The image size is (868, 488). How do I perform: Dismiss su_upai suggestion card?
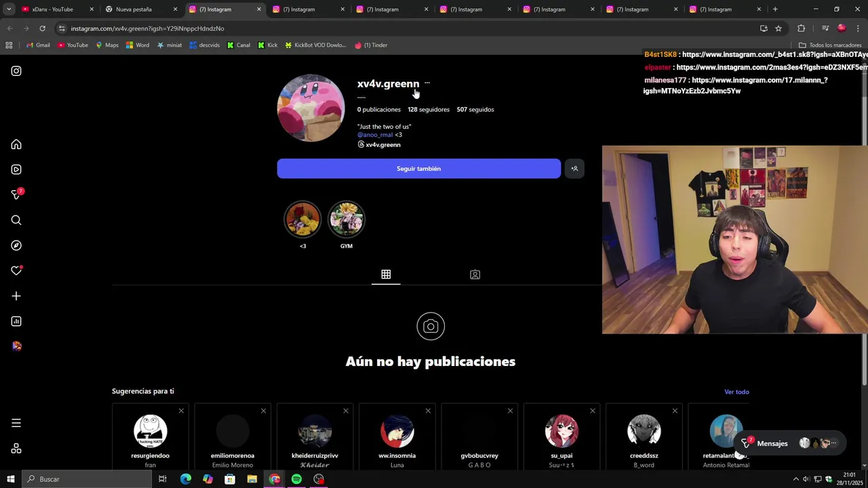593,411
